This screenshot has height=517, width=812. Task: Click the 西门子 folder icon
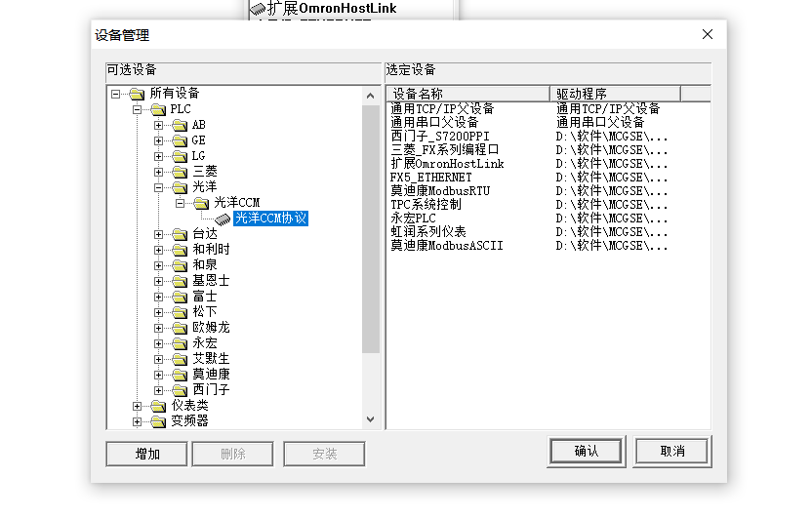coord(179,390)
